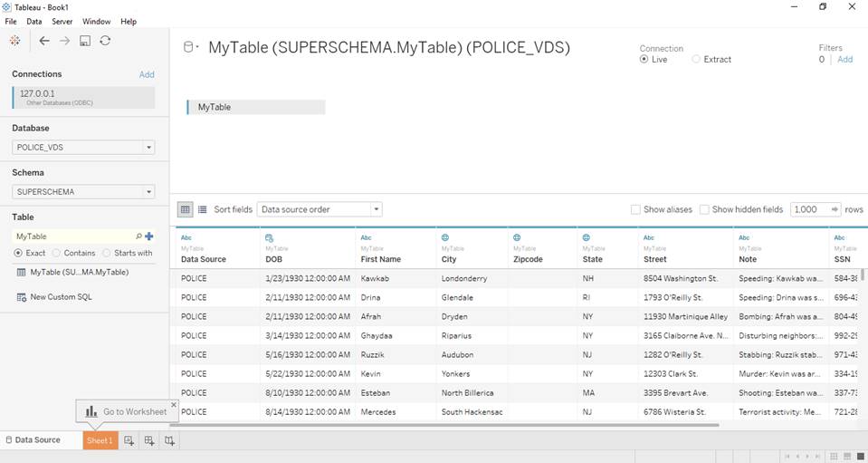
Task: Click the new dashboard icon in the bottom bar
Action: 149,440
